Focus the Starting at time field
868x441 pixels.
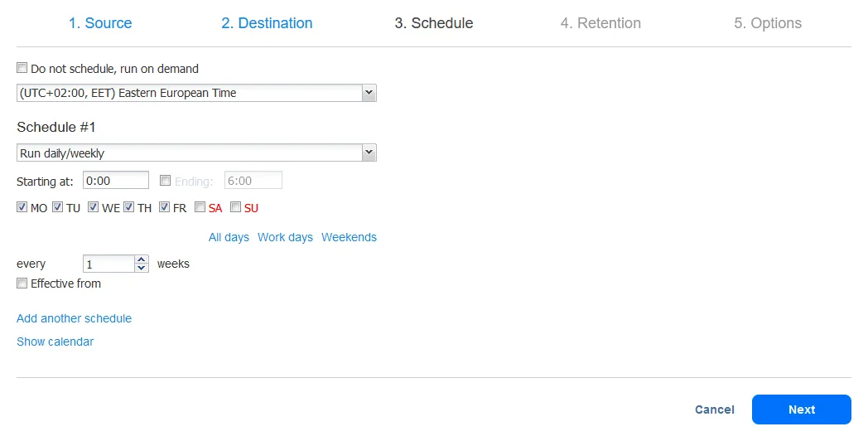pos(116,181)
